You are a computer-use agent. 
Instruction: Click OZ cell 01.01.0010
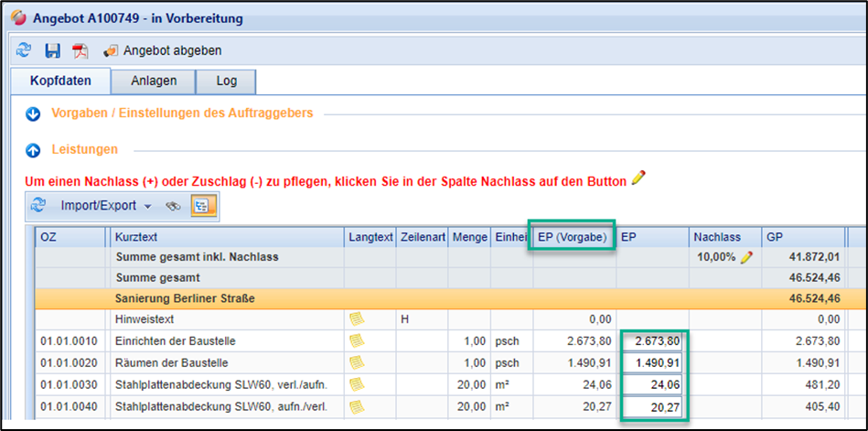[x=70, y=341]
